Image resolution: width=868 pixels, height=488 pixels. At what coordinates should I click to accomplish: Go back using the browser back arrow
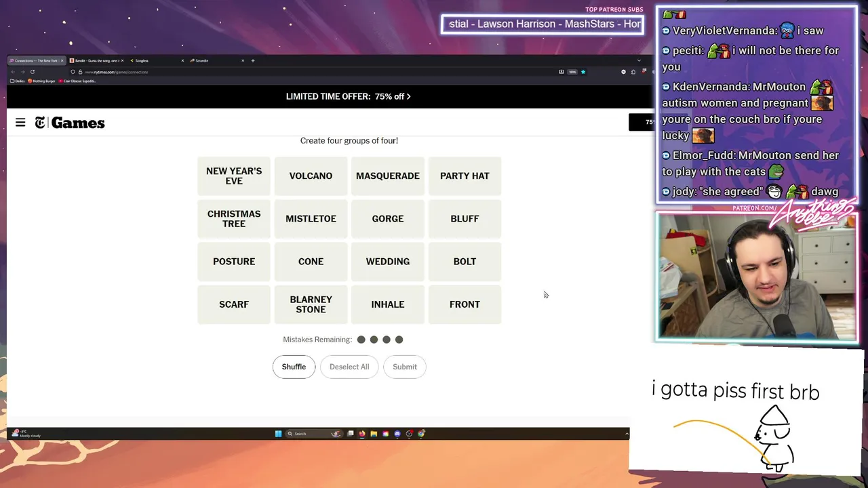[x=13, y=72]
